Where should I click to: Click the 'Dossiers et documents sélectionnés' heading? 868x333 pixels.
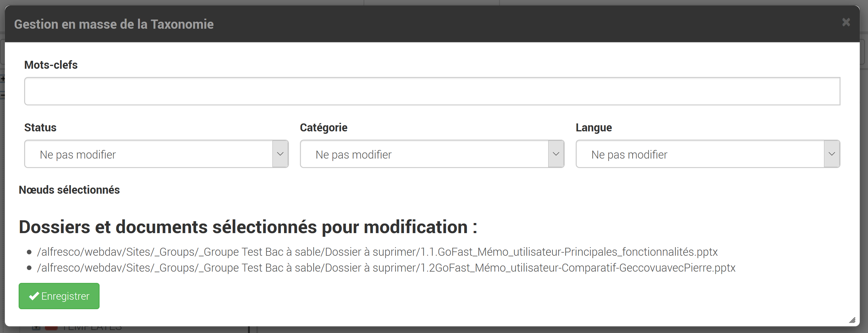(248, 227)
